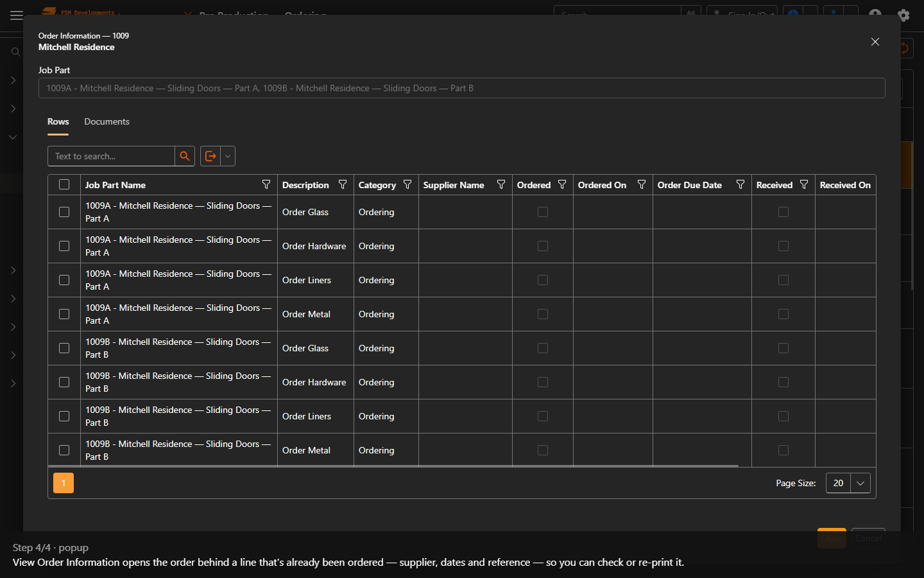Check the 1009B Order Liners row checkbox
The width and height of the screenshot is (924, 578).
64,416
